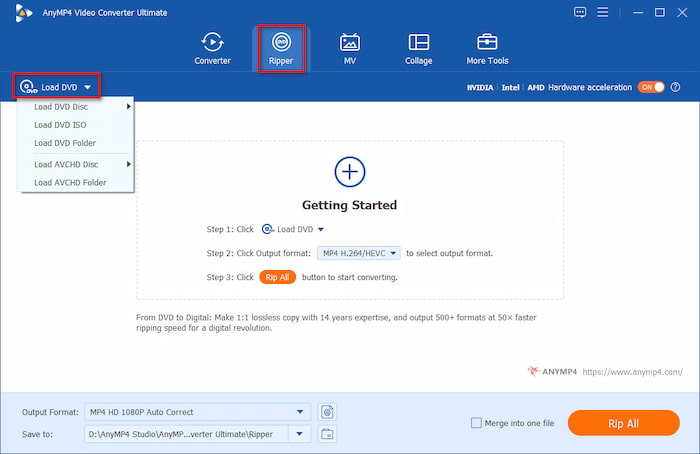
Task: Open MP4 H.264/HEVC format dropdown in Step 2
Action: [x=358, y=253]
